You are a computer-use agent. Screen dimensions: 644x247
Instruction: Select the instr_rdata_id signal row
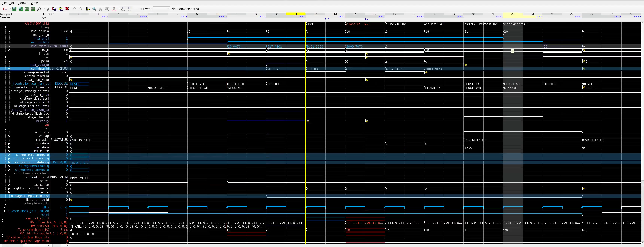39,69
